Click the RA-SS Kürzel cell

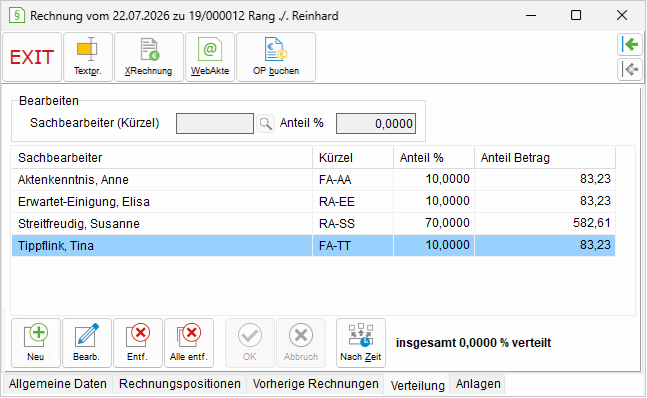click(x=353, y=223)
